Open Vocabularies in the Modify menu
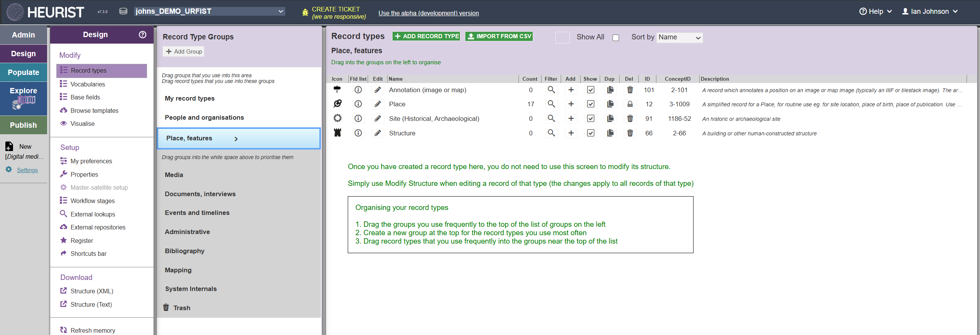980x335 pixels. tap(88, 84)
